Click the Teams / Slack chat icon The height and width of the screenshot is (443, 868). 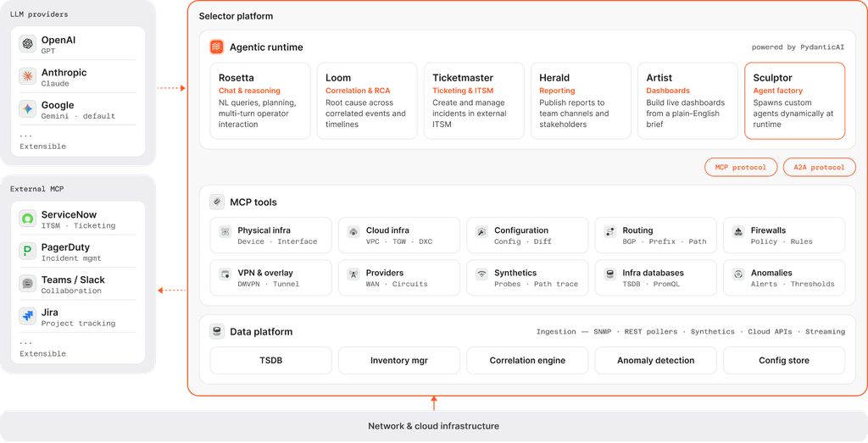pyautogui.click(x=28, y=284)
